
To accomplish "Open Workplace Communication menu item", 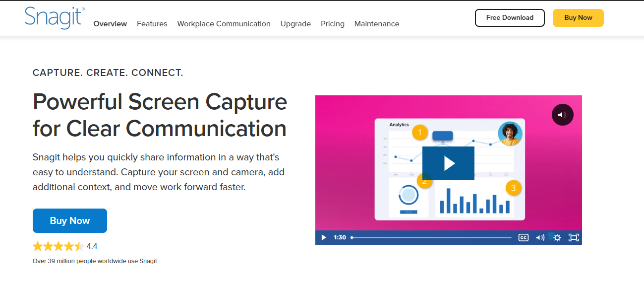I will click(224, 24).
